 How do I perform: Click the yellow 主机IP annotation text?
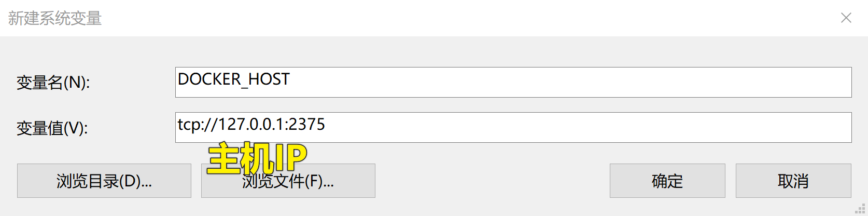(x=257, y=158)
